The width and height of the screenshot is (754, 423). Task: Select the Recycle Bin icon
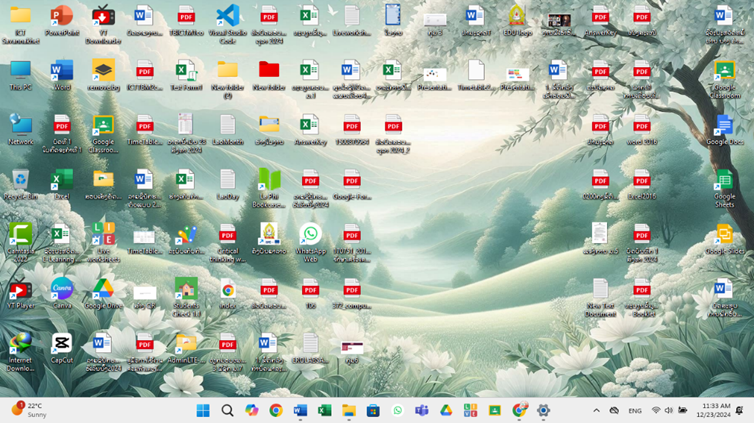click(20, 180)
